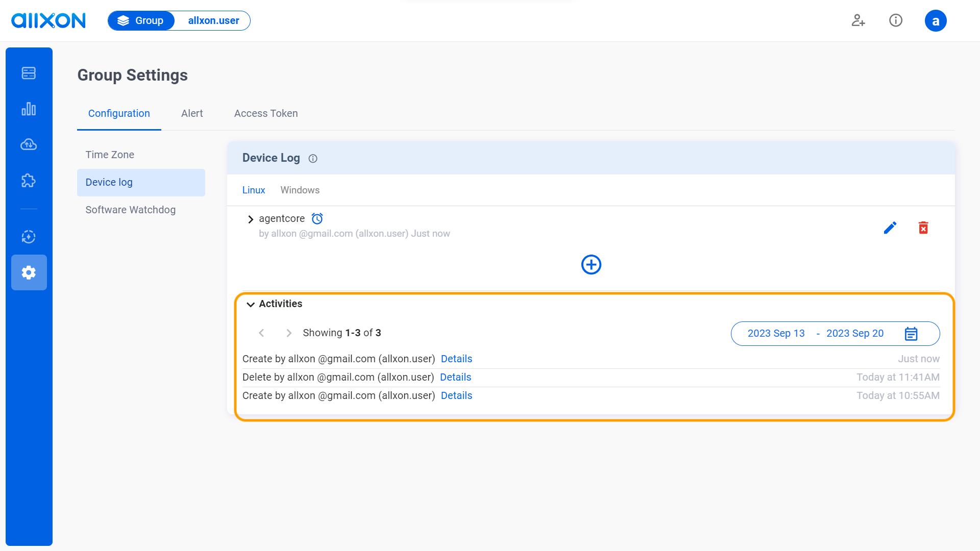Click the info icon beside Device Log
Image resolution: width=980 pixels, height=551 pixels.
[x=313, y=159]
